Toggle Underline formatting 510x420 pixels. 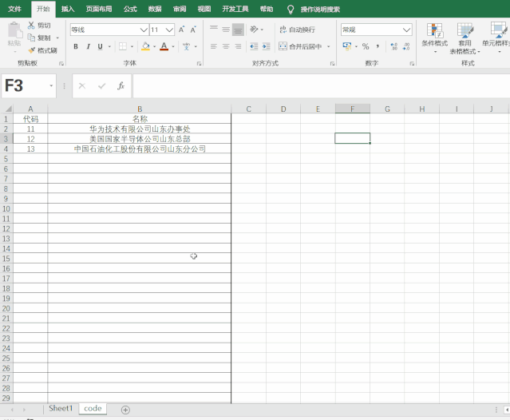tap(101, 46)
